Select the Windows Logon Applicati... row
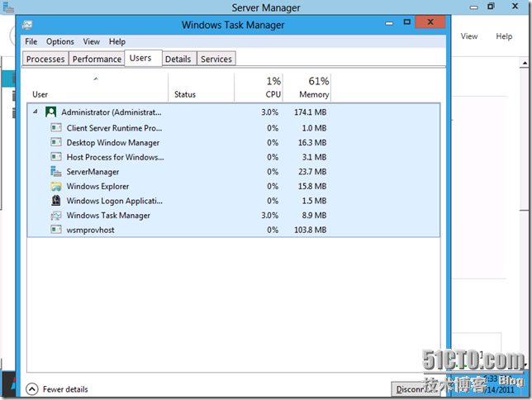 pos(234,201)
